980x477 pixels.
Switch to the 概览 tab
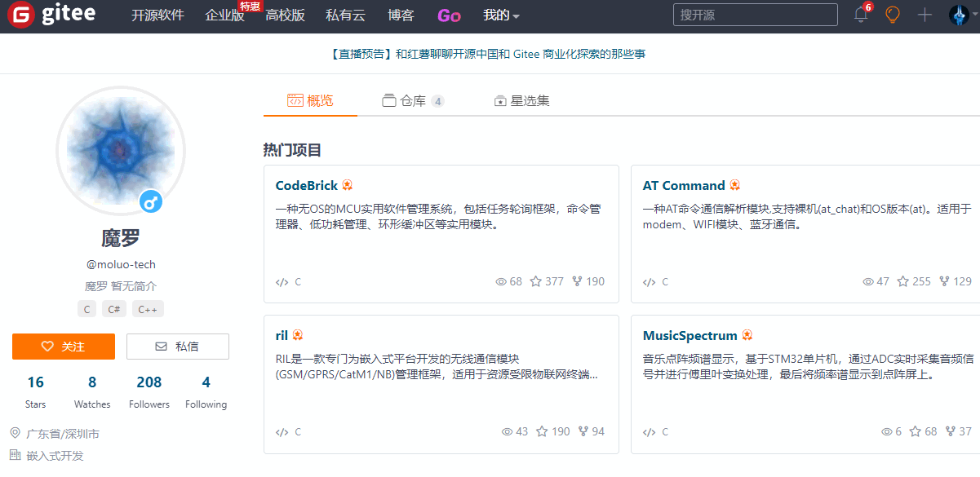click(310, 101)
